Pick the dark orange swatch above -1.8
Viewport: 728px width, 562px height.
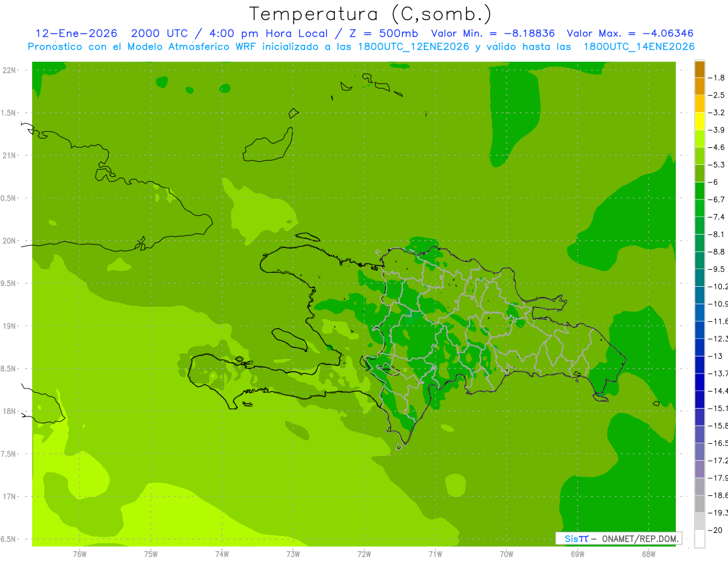pyautogui.click(x=699, y=69)
